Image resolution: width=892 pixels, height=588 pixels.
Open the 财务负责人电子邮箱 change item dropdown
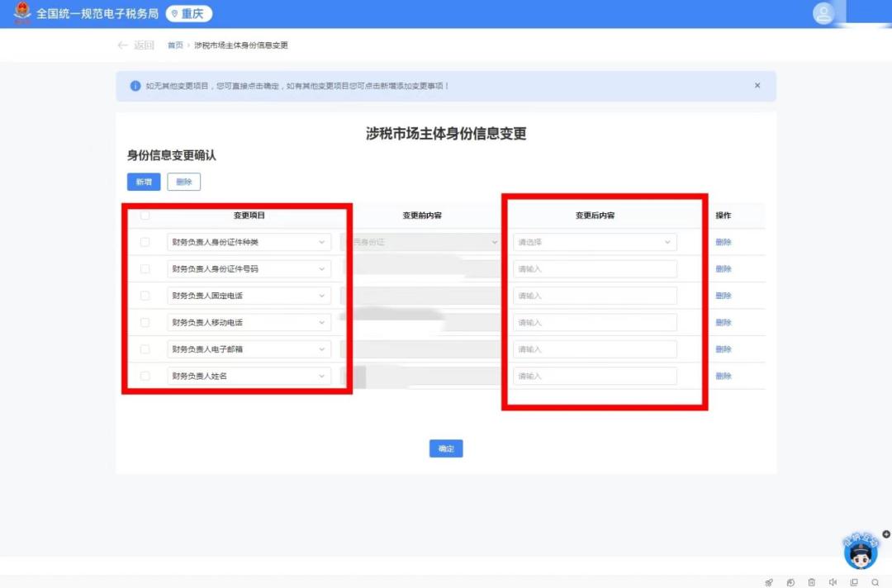point(249,349)
